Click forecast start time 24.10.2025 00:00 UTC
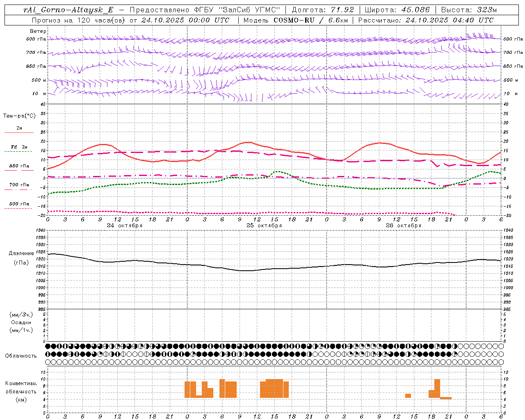525x420 pixels. pyautogui.click(x=185, y=20)
